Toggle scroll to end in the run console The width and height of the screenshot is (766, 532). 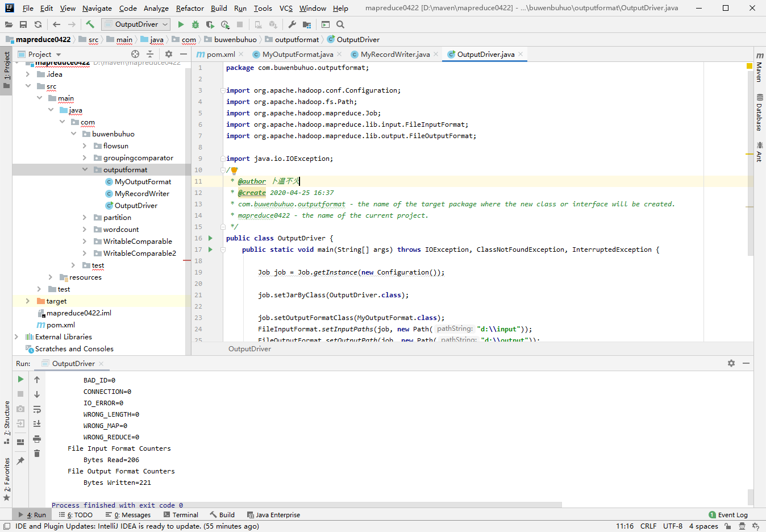[37, 423]
